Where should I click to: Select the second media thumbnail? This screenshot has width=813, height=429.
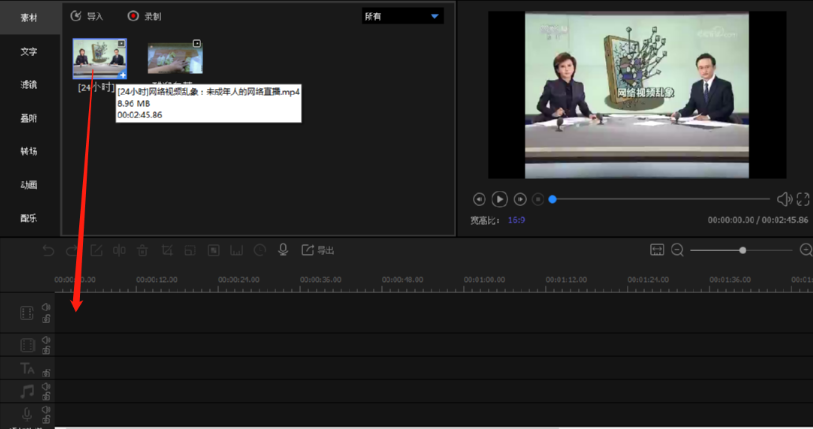coord(175,58)
